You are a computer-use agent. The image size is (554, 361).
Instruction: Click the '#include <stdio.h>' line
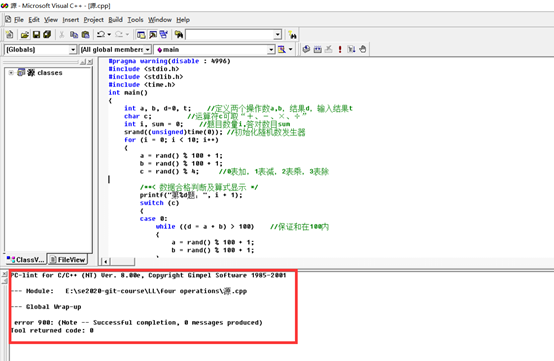(143, 69)
